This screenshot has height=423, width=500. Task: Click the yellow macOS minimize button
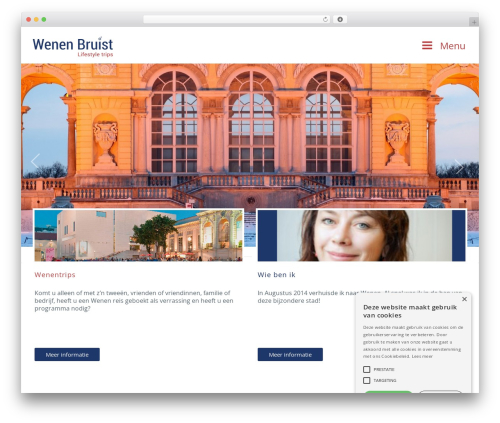click(x=36, y=20)
